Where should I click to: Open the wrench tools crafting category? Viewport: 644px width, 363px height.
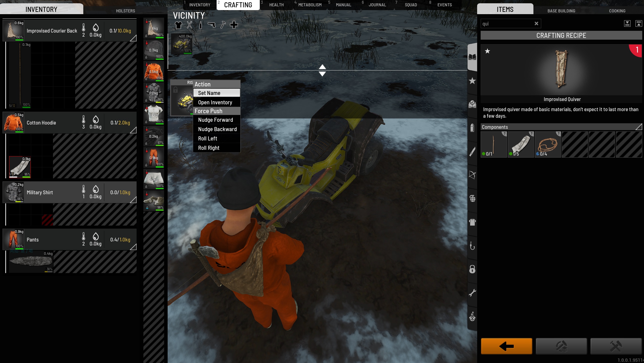click(472, 293)
